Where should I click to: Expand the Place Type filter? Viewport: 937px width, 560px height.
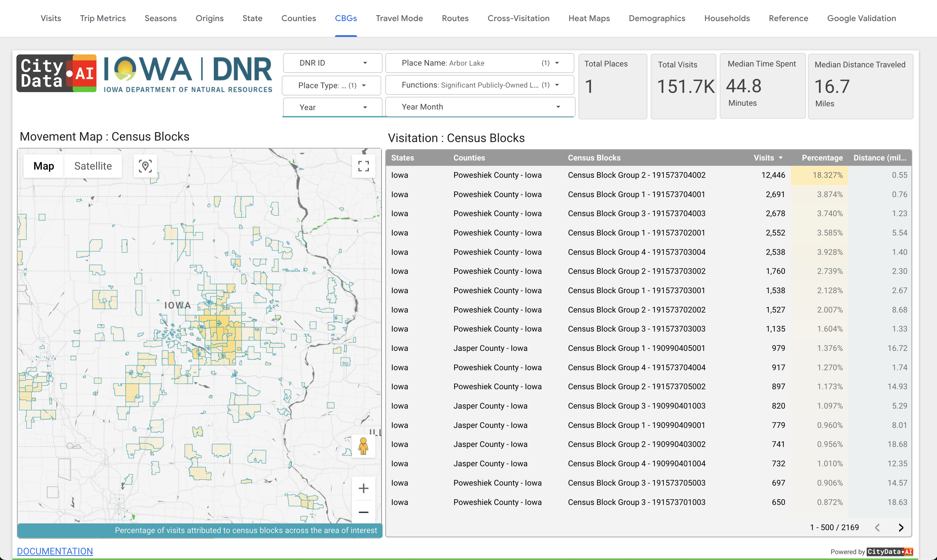coord(332,85)
